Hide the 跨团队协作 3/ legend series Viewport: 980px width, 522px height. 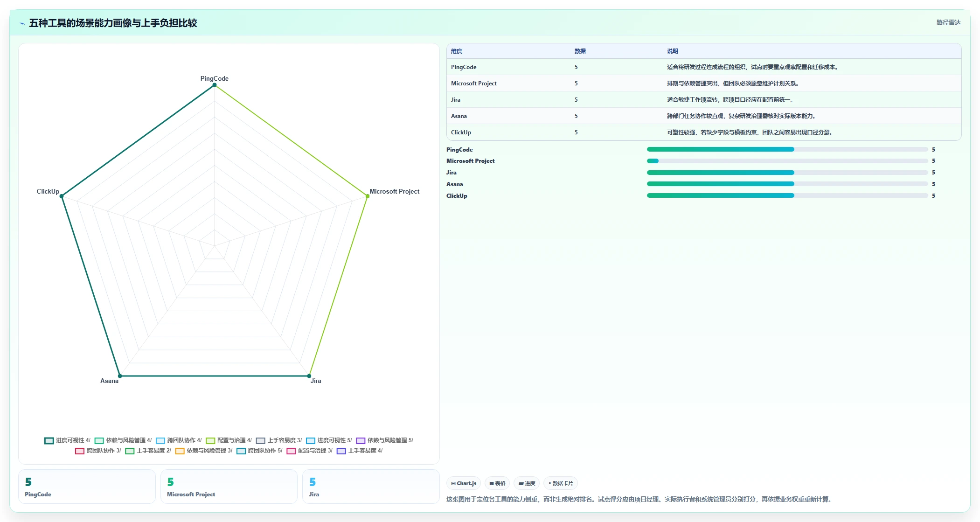pos(98,451)
